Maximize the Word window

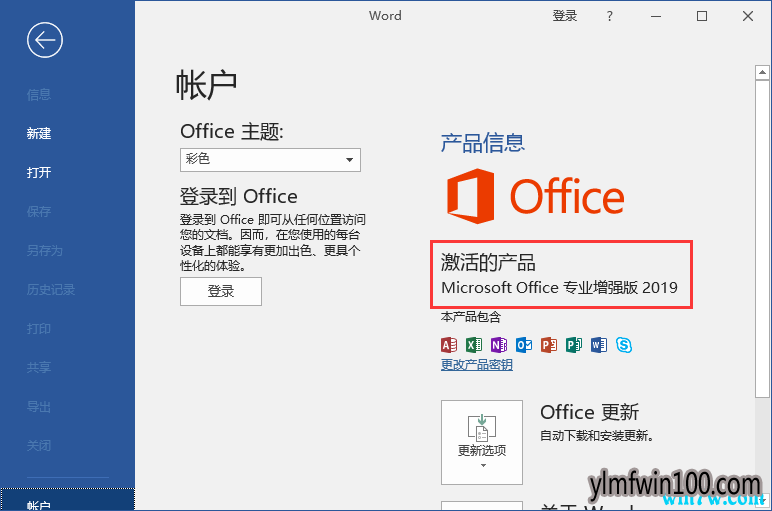pyautogui.click(x=702, y=16)
